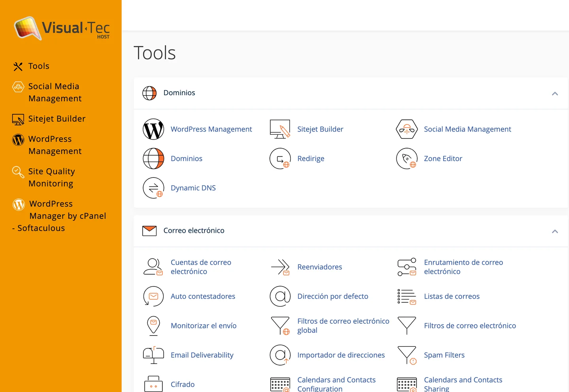This screenshot has height=392, width=569.
Task: Open the Filtros de correo electrónico link
Action: (470, 326)
